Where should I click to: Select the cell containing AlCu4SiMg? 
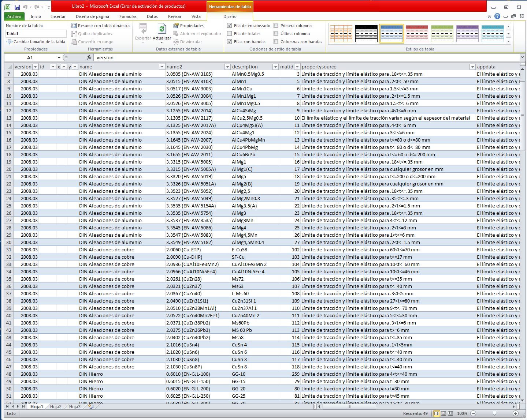coord(255,110)
